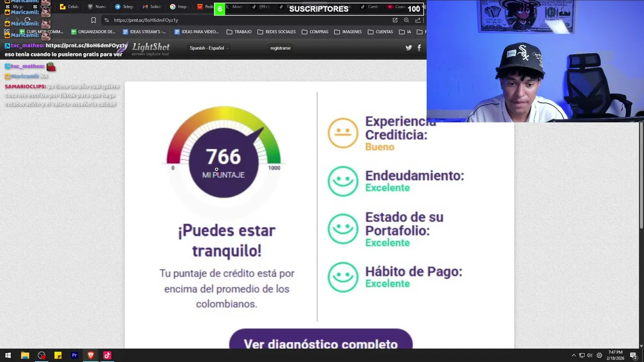Click the registrarse link

coord(280,48)
